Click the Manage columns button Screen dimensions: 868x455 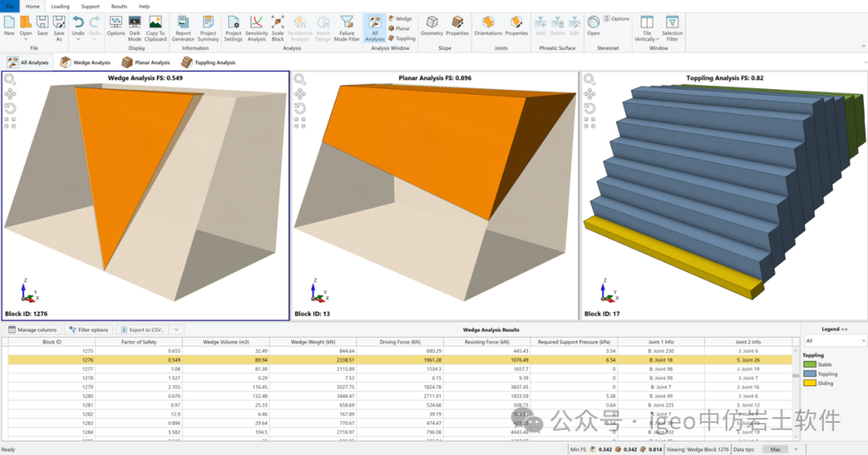[x=32, y=330]
